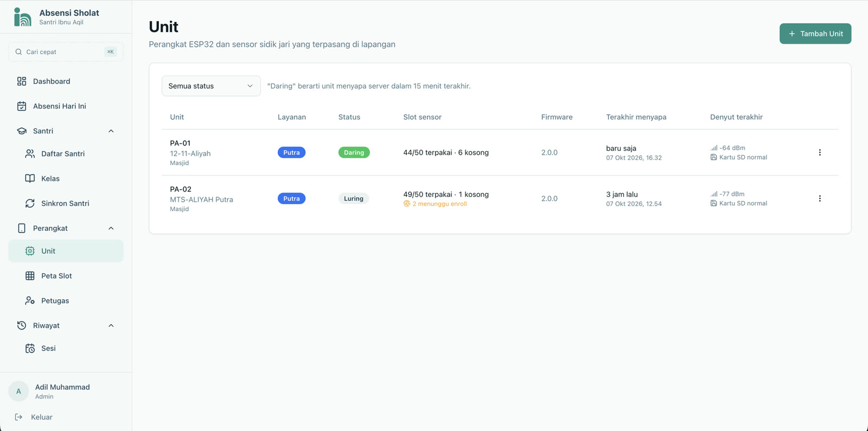Click the Perangkat device icon
This screenshot has height=431, width=868.
22,229
